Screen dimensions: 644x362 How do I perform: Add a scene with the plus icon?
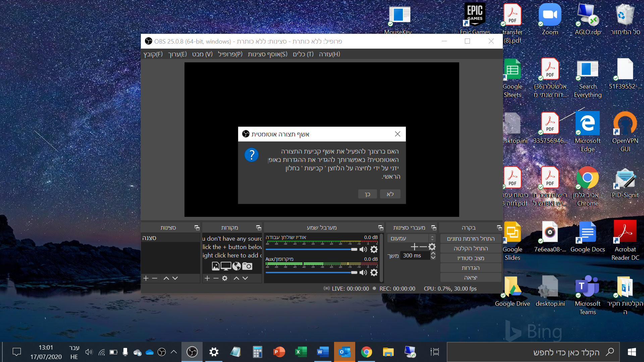point(146,278)
